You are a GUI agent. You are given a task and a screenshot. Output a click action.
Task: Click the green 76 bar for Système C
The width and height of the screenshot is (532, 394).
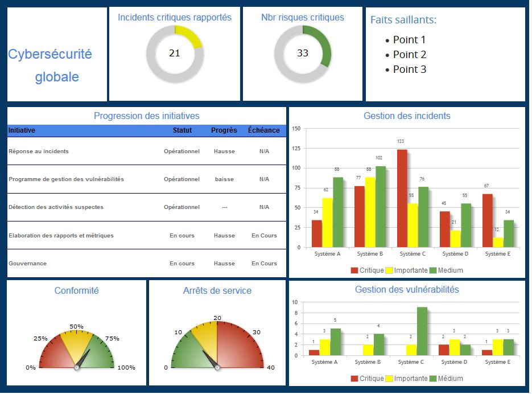coord(423,217)
